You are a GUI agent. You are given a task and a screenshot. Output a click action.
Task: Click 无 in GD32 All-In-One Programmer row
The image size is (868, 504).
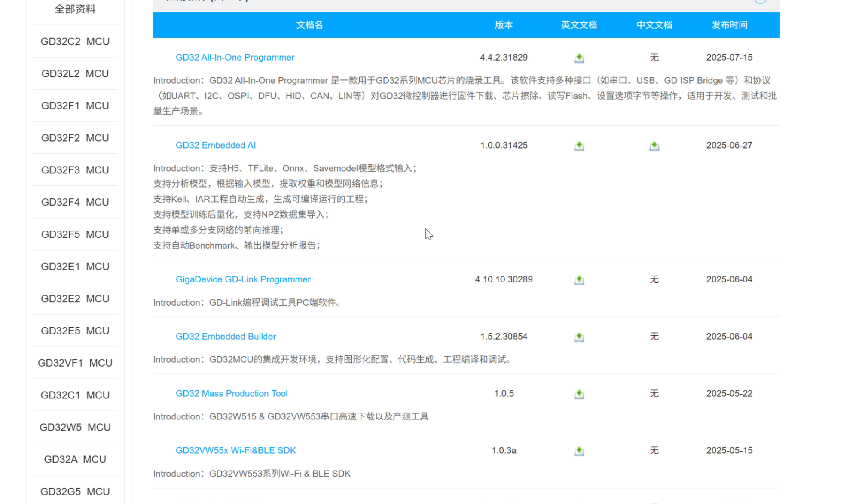point(654,58)
